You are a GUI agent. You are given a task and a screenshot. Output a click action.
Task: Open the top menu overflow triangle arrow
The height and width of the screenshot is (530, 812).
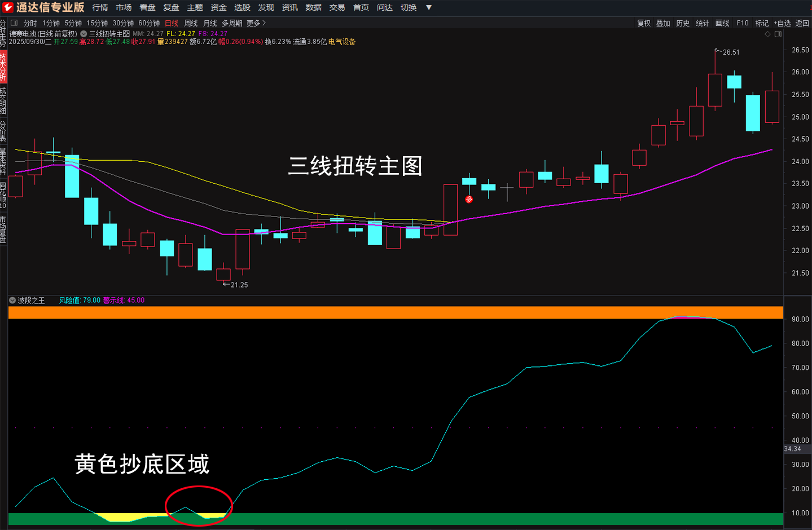pyautogui.click(x=429, y=7)
